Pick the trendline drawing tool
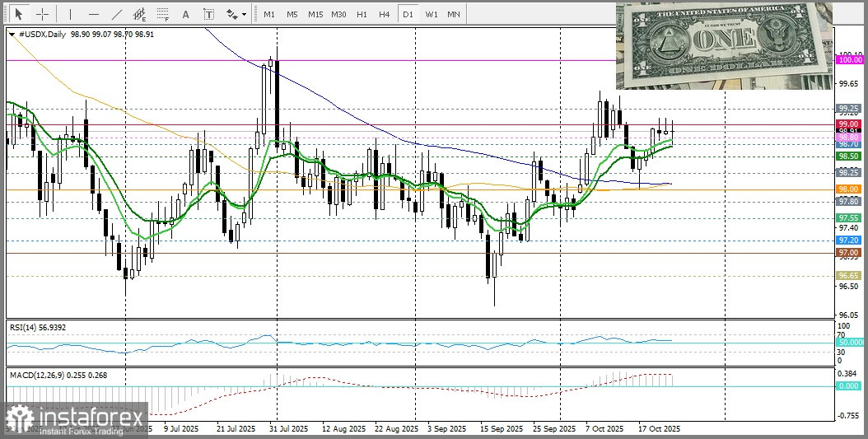This screenshot has height=439, width=868. pyautogui.click(x=117, y=14)
